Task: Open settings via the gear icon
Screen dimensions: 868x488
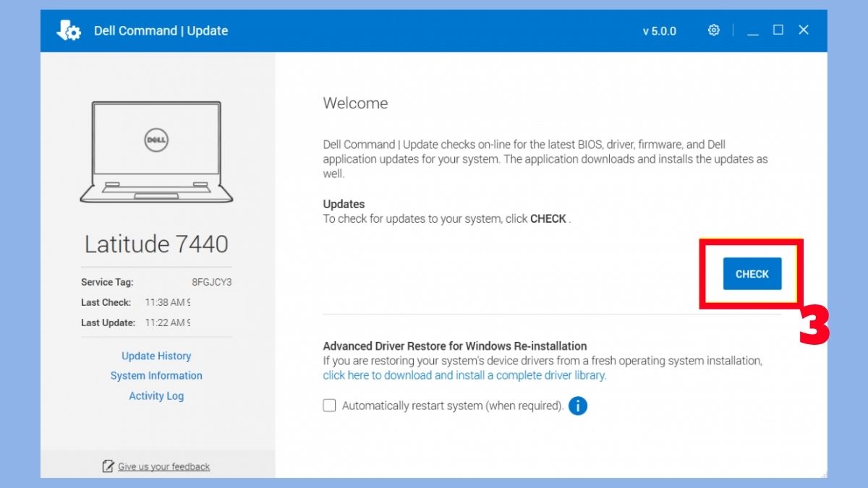Action: [x=714, y=30]
